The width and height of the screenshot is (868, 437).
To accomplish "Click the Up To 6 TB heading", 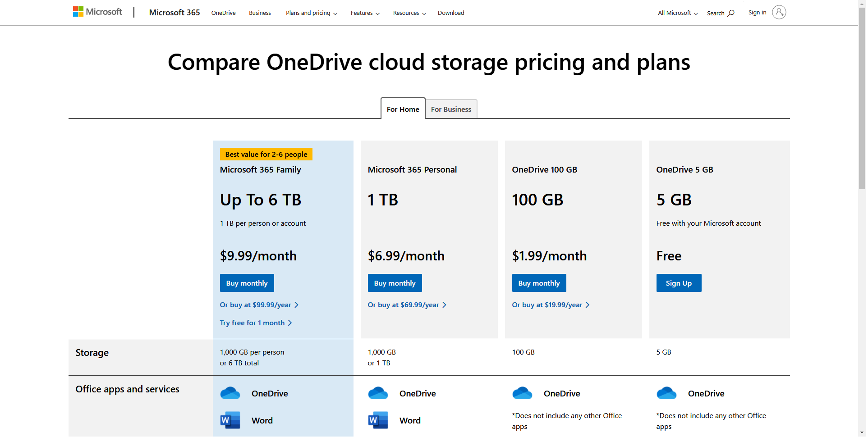I will point(261,200).
